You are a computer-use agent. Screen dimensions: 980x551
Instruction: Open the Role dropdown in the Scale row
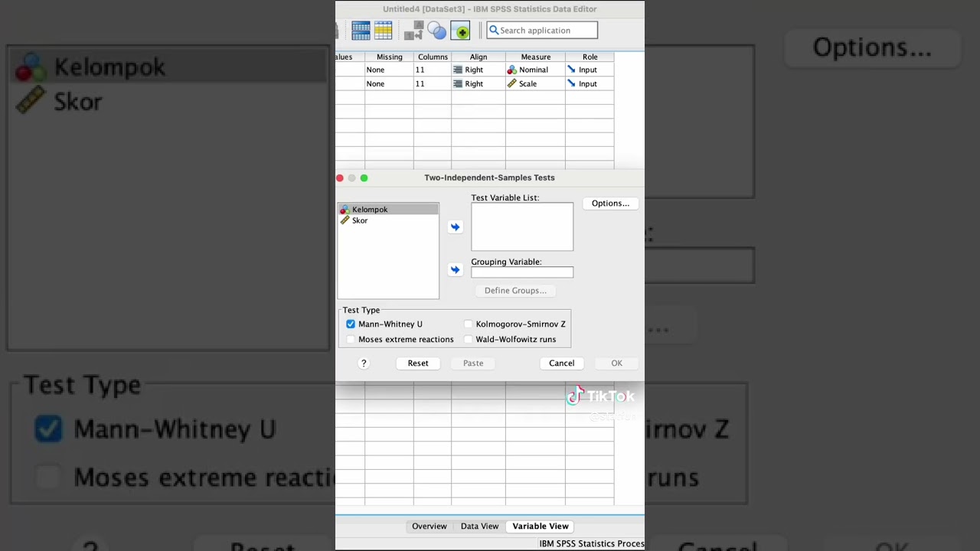click(x=590, y=83)
